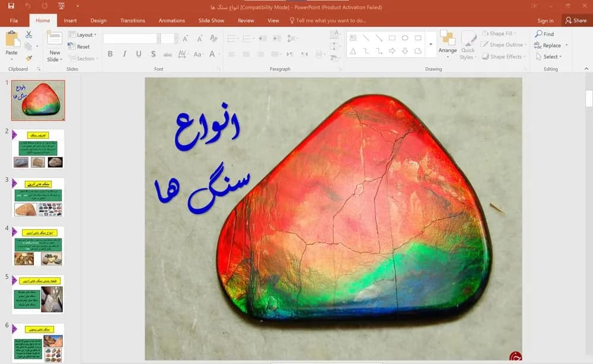Click the Reset slide button
This screenshot has height=364, width=593.
coord(79,46)
